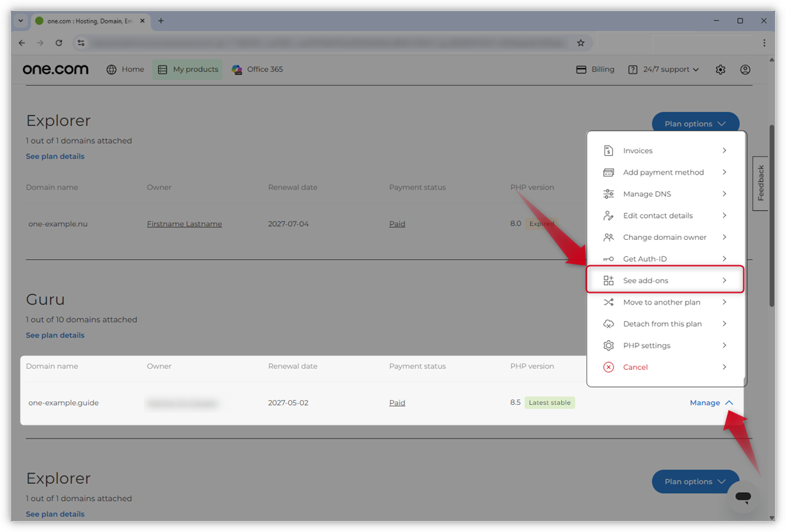Expand the Invoices submenu arrow

[x=724, y=151]
